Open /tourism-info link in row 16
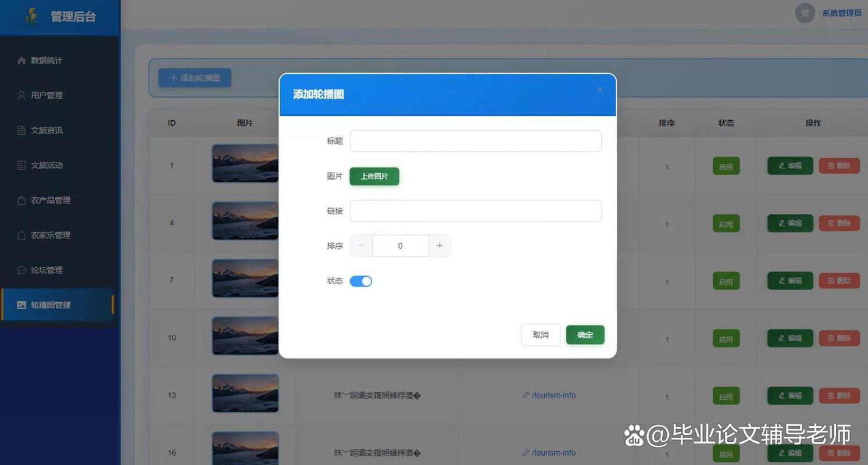Image resolution: width=868 pixels, height=465 pixels. [549, 453]
